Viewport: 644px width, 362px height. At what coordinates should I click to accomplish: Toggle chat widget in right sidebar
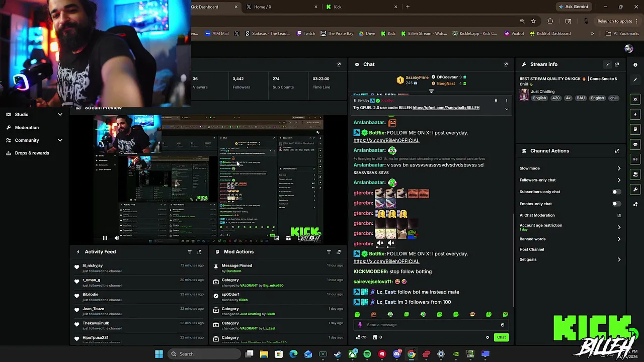click(x=635, y=144)
